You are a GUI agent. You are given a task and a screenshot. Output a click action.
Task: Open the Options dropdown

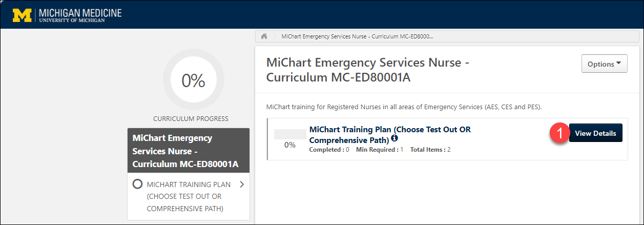pyautogui.click(x=604, y=64)
